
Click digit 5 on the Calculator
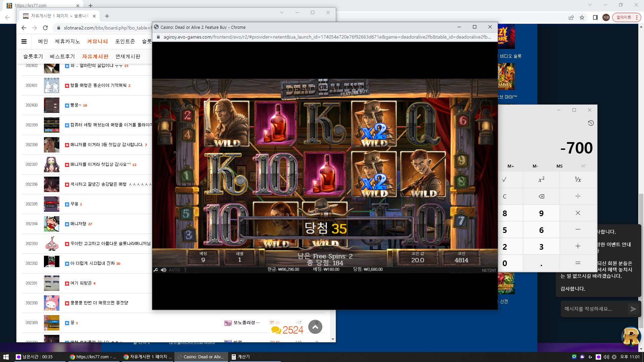[x=504, y=230]
